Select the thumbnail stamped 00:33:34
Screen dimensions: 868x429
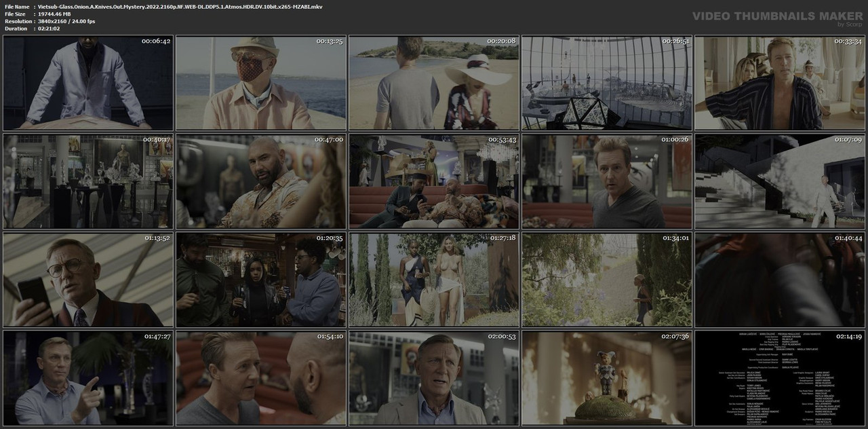point(780,82)
